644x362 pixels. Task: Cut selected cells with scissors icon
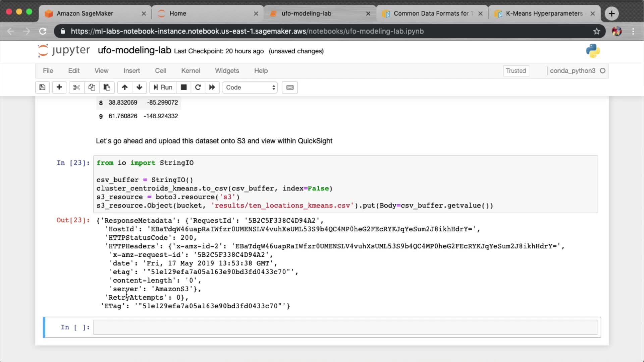(76, 87)
